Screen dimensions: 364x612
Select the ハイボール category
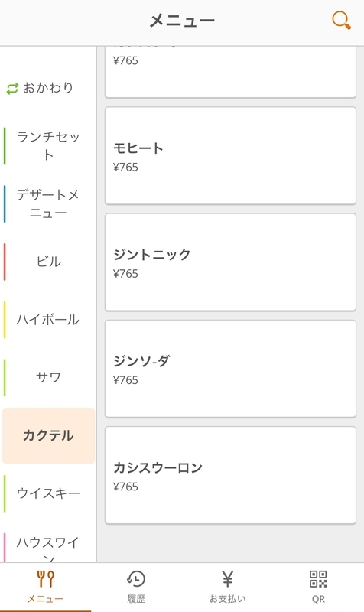48,320
